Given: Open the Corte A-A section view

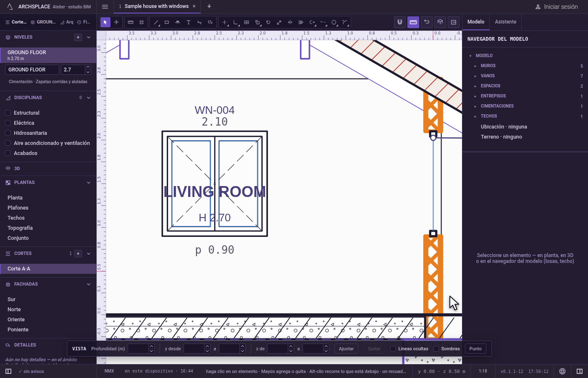Looking at the screenshot, I should tap(48, 269).
